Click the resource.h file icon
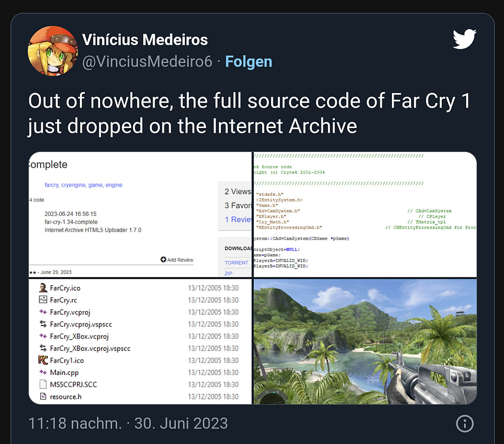 click(43, 397)
